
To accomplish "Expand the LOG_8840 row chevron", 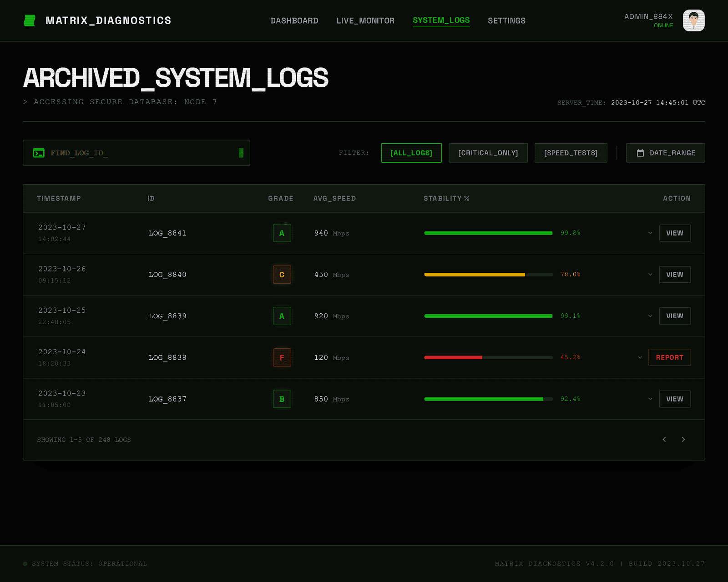I will pos(650,275).
